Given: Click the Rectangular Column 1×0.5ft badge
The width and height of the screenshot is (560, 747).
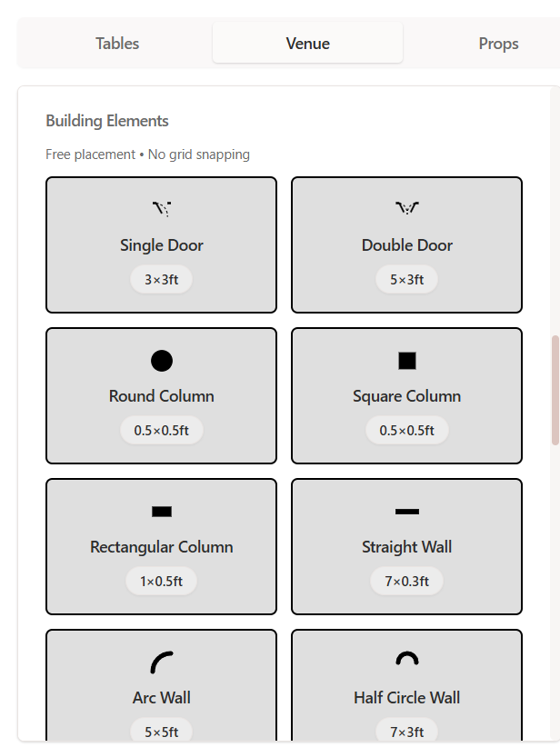Looking at the screenshot, I should pyautogui.click(x=162, y=582).
